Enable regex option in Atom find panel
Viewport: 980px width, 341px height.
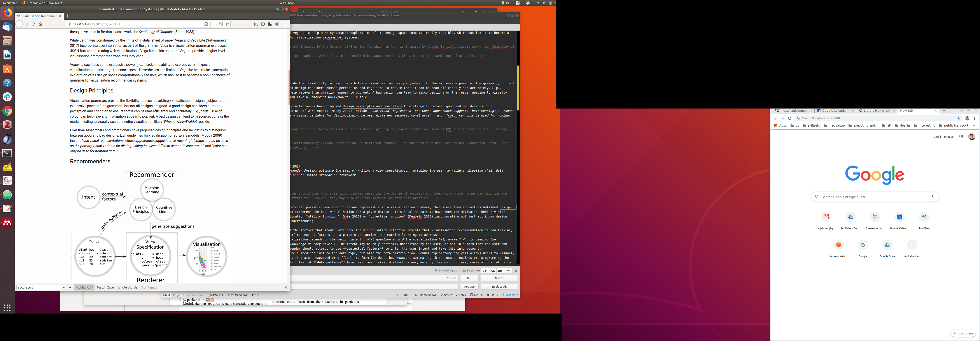[x=485, y=271]
